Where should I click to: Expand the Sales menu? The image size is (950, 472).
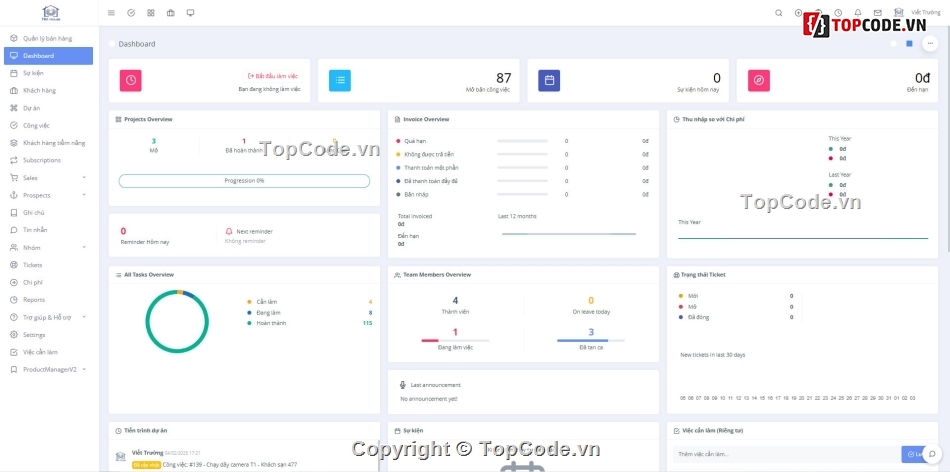coord(48,178)
